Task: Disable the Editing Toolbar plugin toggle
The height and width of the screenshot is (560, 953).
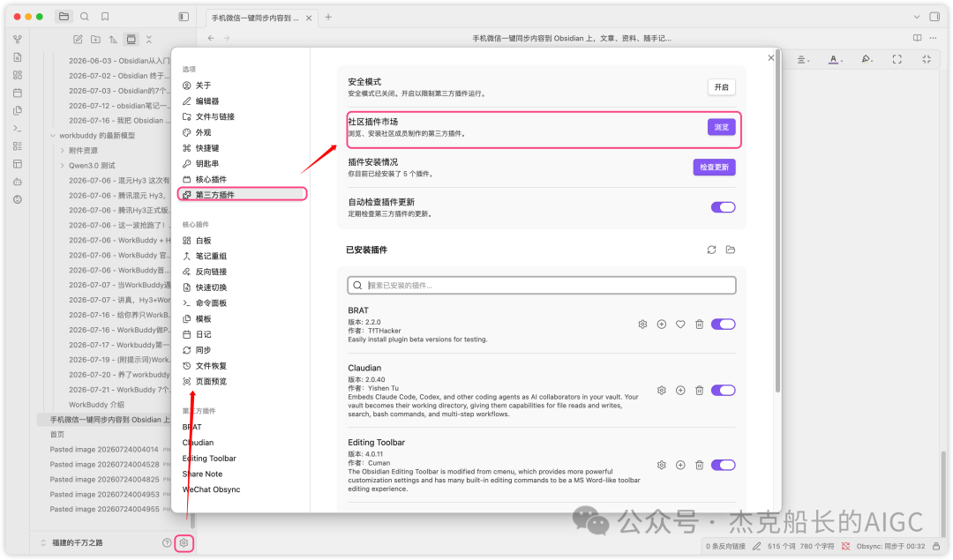Action: pos(724,466)
